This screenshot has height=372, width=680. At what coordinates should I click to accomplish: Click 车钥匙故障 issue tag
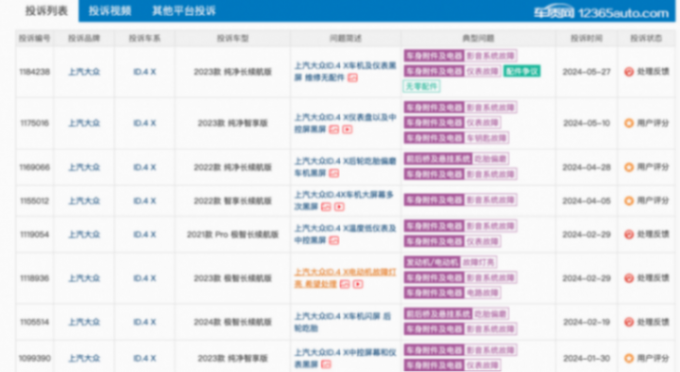tap(487, 138)
